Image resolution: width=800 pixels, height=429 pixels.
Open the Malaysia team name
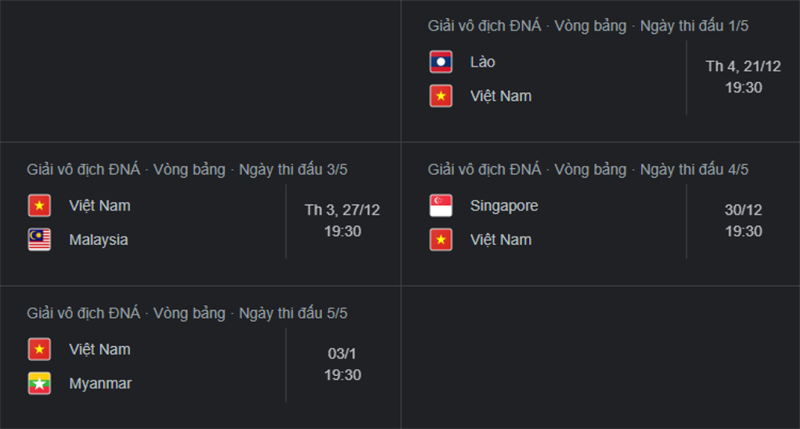click(98, 240)
